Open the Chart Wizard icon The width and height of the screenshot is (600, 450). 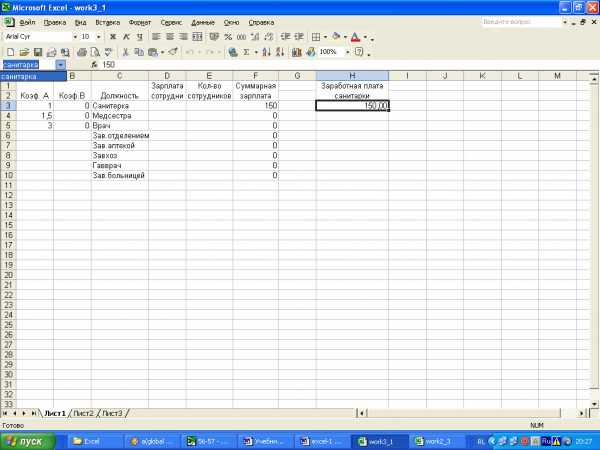click(x=297, y=52)
